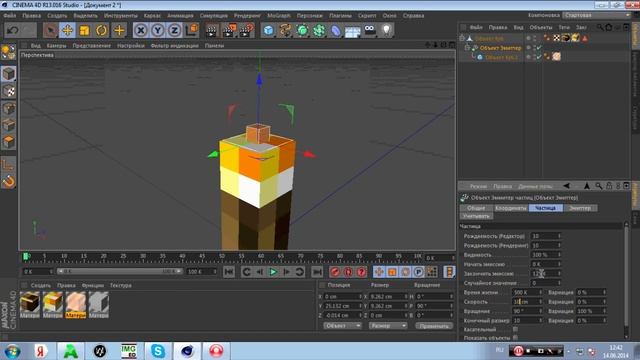Open the MoGraph menu
Image resolution: width=640 pixels, height=360 pixels.
click(279, 16)
